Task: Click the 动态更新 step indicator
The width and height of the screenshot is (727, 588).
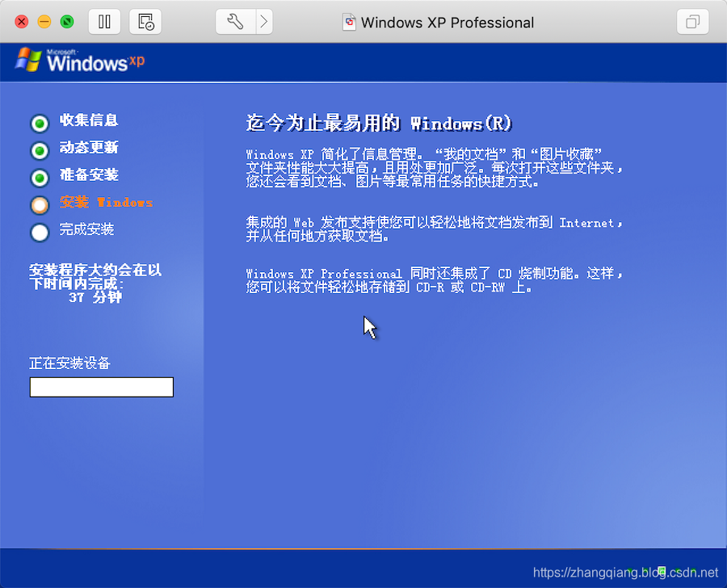Action: tap(40, 151)
